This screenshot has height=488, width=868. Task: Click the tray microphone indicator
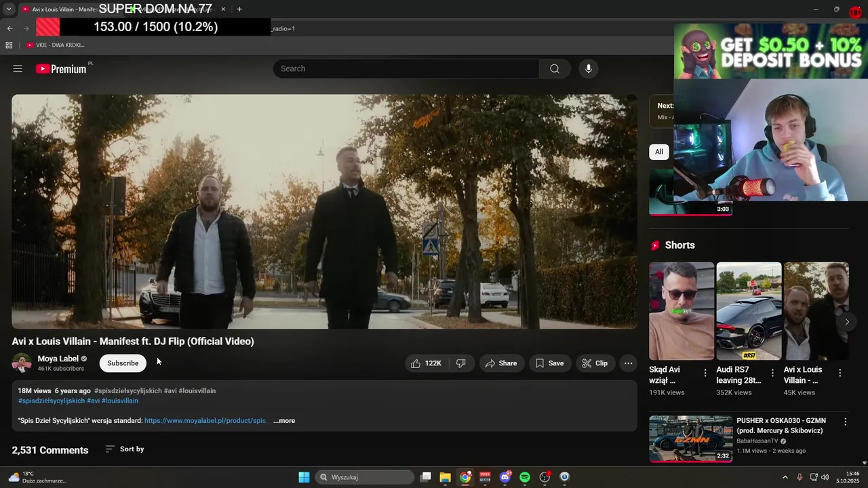click(800, 477)
